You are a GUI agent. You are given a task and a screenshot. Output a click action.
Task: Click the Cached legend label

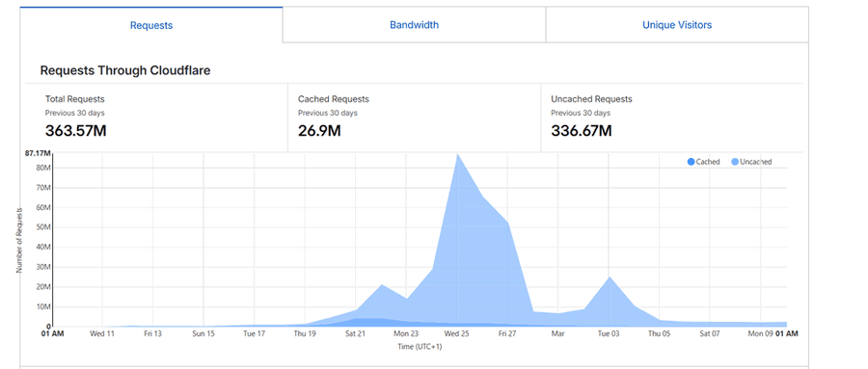pos(708,162)
